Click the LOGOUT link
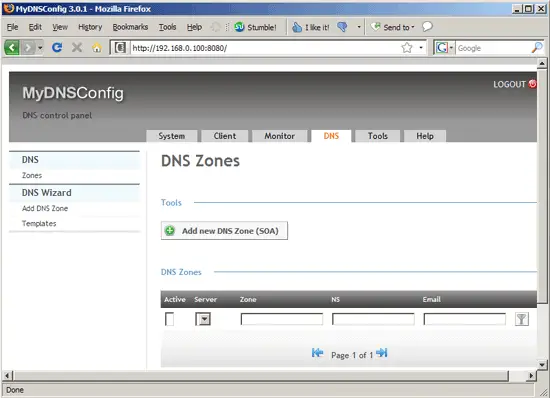The height and width of the screenshot is (398, 550). point(509,84)
